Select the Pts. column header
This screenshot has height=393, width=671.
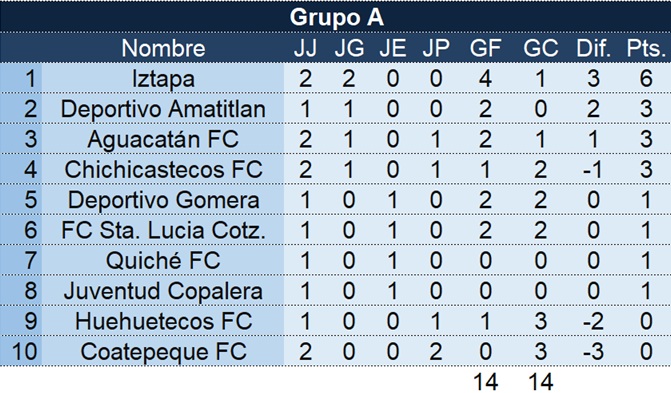point(646,48)
